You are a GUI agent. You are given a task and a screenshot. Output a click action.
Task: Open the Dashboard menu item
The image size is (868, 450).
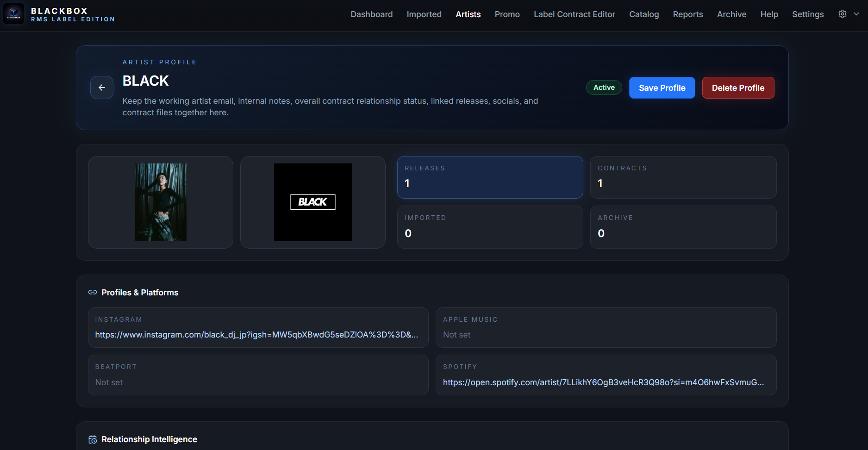(371, 14)
